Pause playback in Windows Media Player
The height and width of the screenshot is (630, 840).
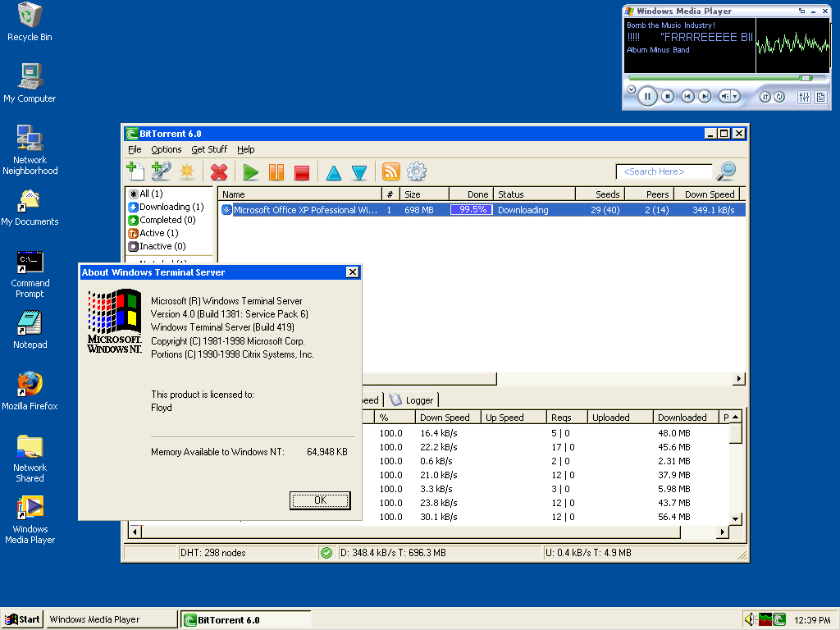[x=647, y=96]
